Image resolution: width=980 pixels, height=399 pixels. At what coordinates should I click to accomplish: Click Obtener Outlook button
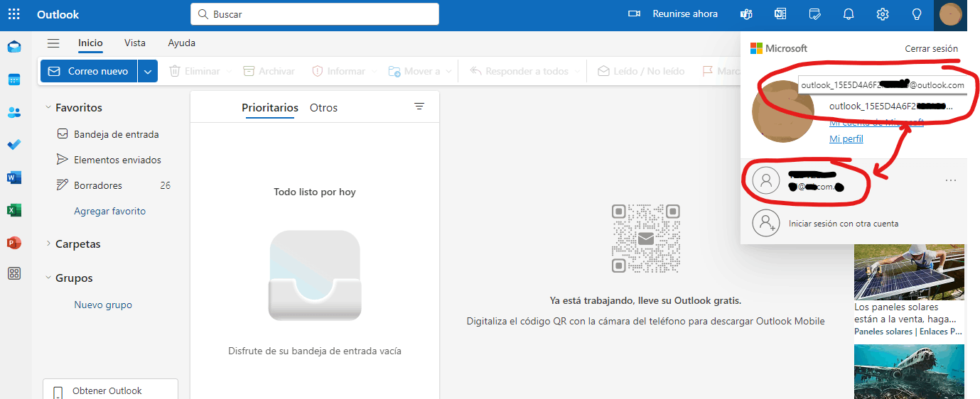click(x=110, y=390)
